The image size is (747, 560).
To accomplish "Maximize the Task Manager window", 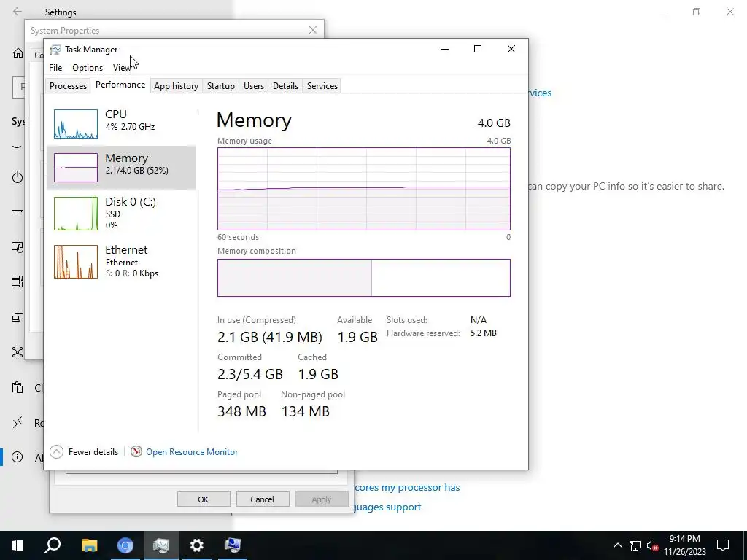I will (x=478, y=49).
